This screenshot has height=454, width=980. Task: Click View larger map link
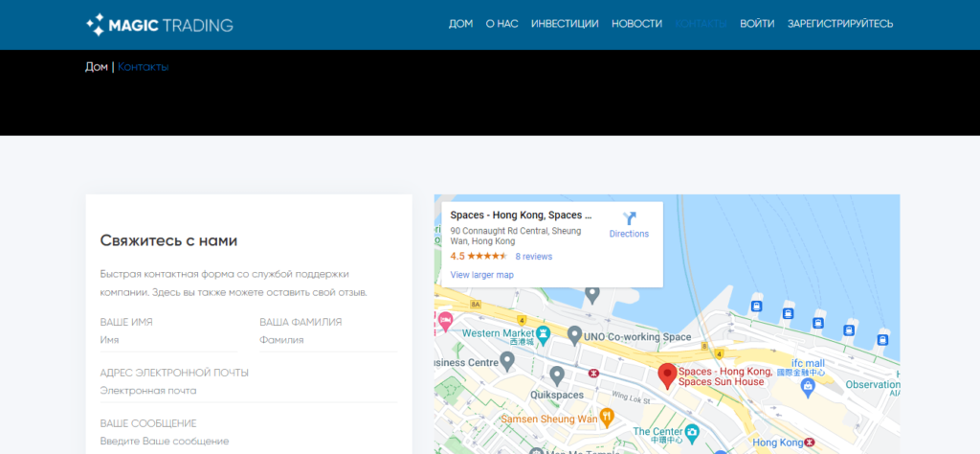(482, 275)
